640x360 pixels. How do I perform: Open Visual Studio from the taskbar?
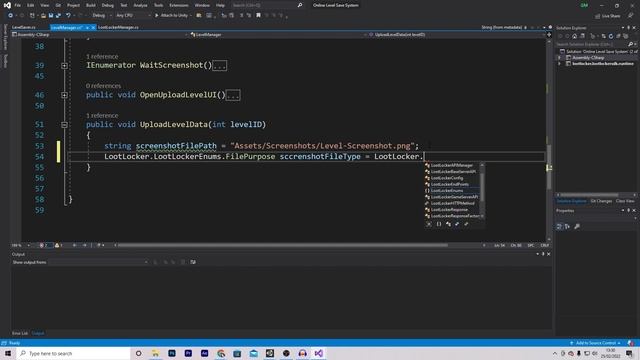tap(319, 353)
